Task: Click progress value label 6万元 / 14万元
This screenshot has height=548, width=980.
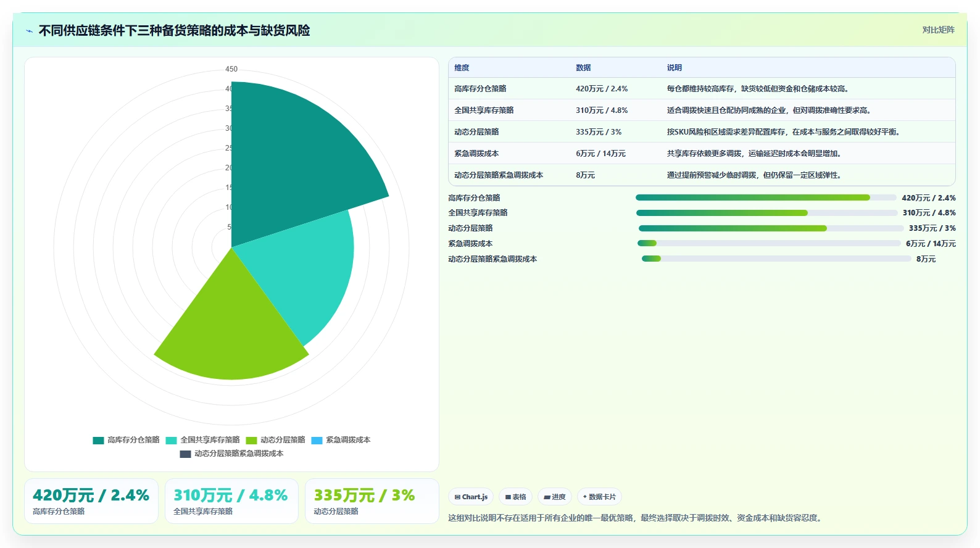Action: click(x=931, y=244)
